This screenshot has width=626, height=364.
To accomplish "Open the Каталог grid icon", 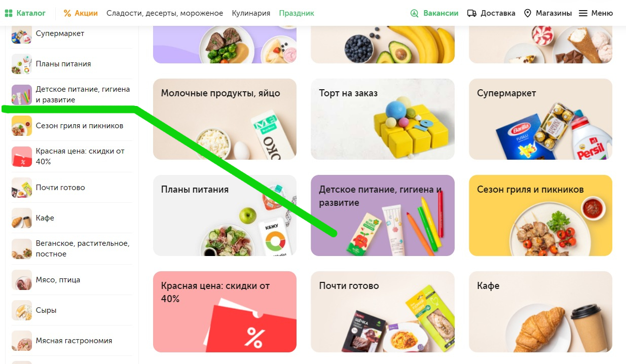I will [9, 13].
